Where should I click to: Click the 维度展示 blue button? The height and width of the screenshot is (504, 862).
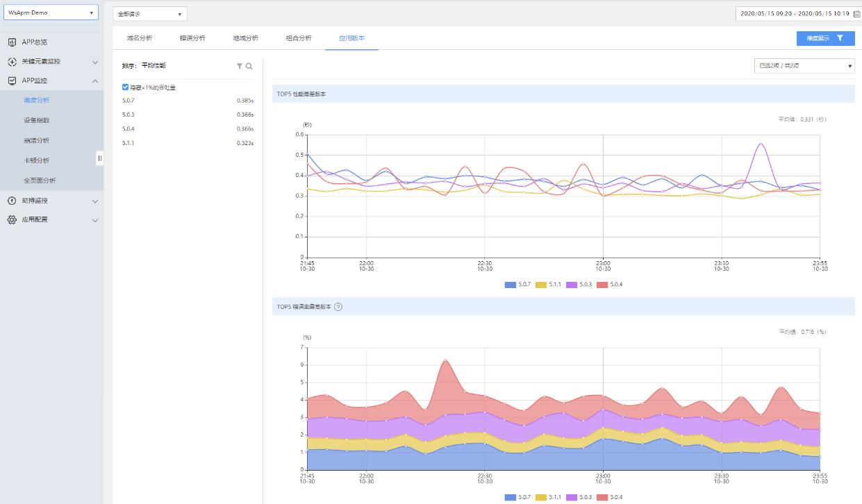point(825,39)
